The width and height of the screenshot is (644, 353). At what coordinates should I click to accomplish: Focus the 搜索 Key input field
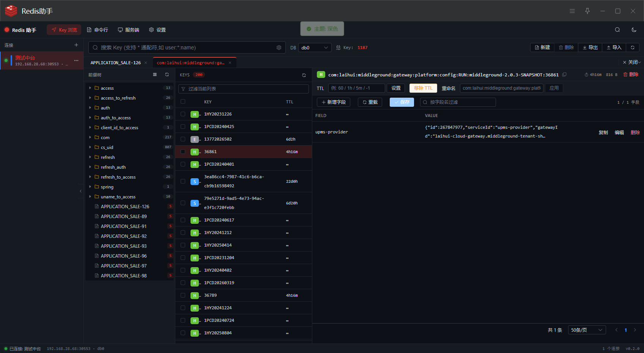187,47
